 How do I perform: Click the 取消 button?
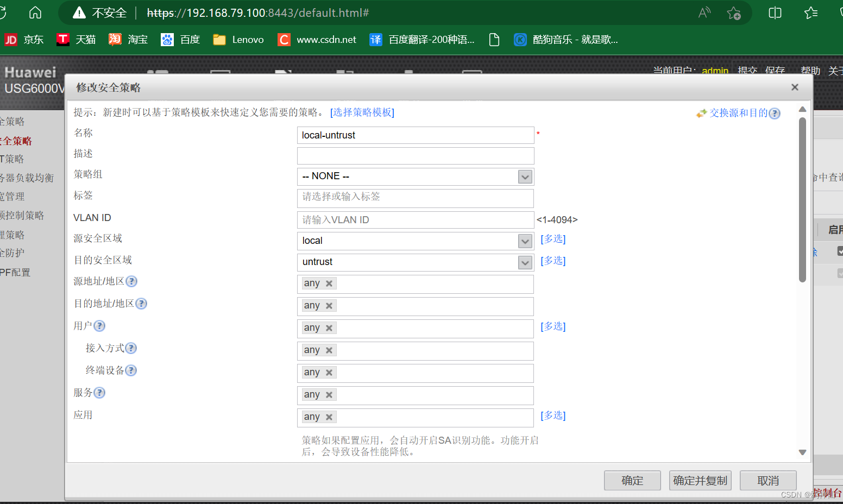click(x=768, y=481)
